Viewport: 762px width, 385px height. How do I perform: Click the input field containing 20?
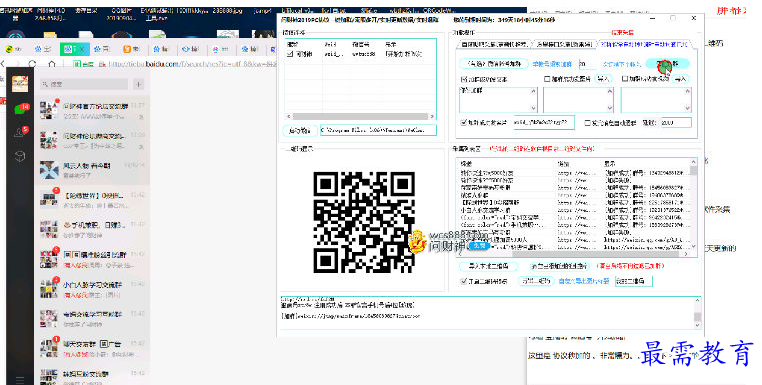pos(587,64)
